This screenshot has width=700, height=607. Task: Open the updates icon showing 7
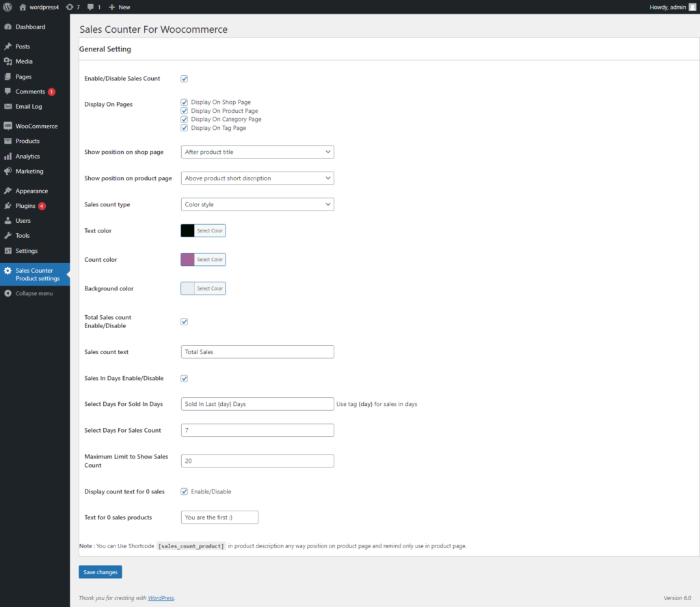[70, 7]
